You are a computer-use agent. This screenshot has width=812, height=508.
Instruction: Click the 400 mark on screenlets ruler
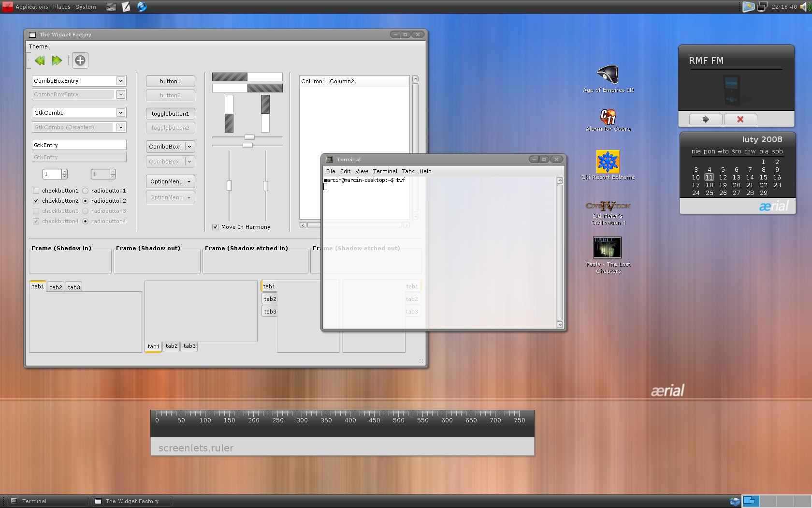point(350,420)
